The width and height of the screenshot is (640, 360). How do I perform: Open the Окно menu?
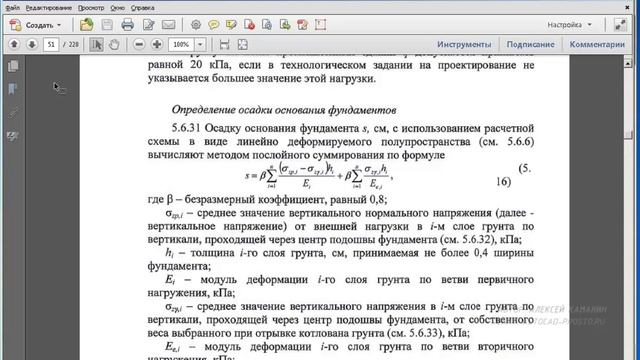(x=118, y=8)
